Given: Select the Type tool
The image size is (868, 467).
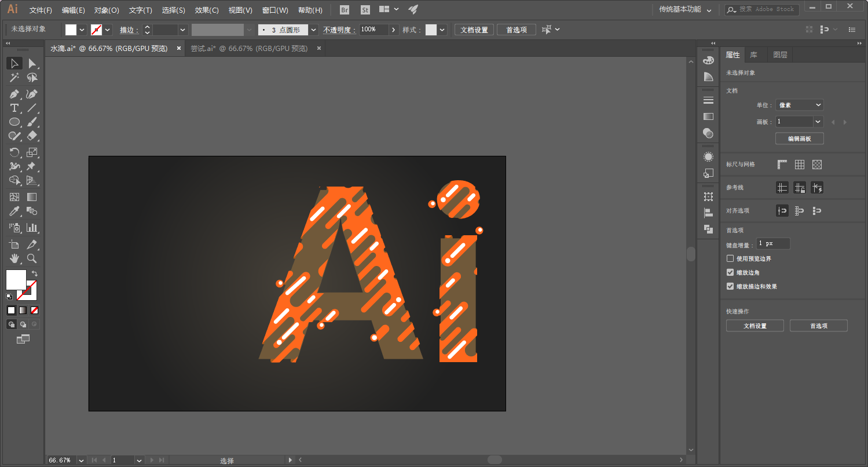Looking at the screenshot, I should click(14, 108).
